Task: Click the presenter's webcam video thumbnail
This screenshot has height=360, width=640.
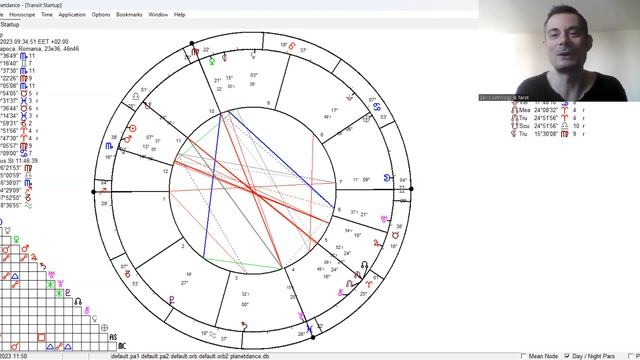Action: (x=559, y=51)
